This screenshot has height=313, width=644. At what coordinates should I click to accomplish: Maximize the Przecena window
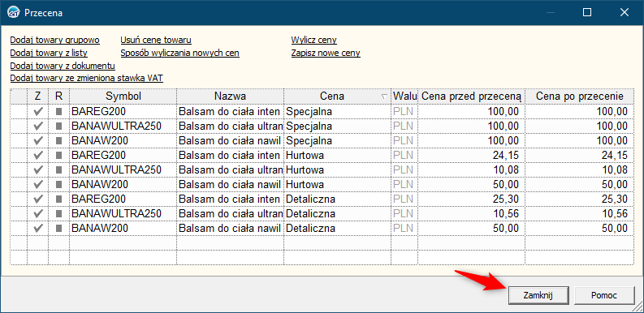[x=587, y=13]
